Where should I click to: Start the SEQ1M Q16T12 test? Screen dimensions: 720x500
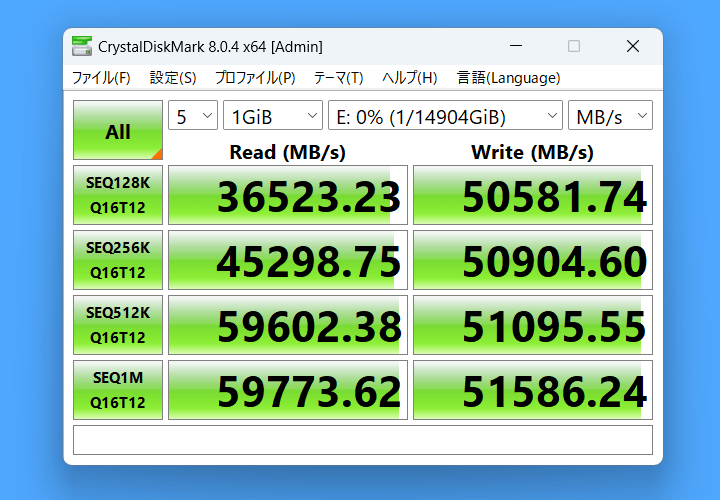click(118, 390)
